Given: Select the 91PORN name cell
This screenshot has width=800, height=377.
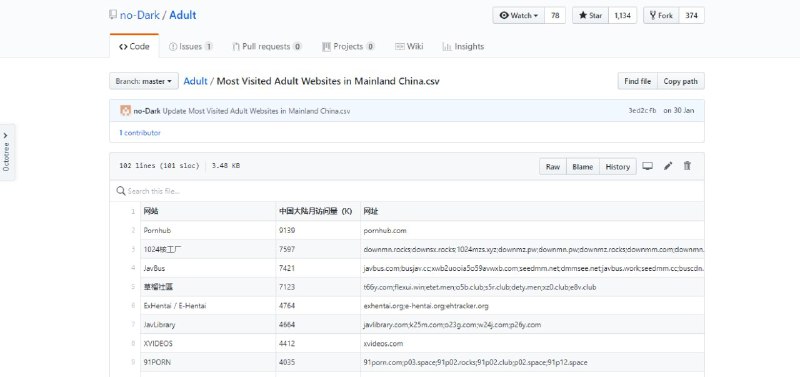Looking at the screenshot, I should [208, 362].
